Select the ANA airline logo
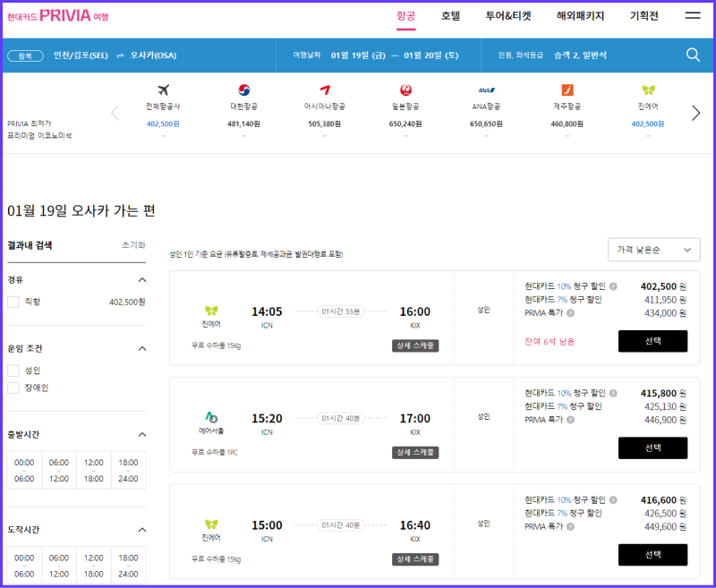Screen dimensions: 716x588 tap(486, 90)
